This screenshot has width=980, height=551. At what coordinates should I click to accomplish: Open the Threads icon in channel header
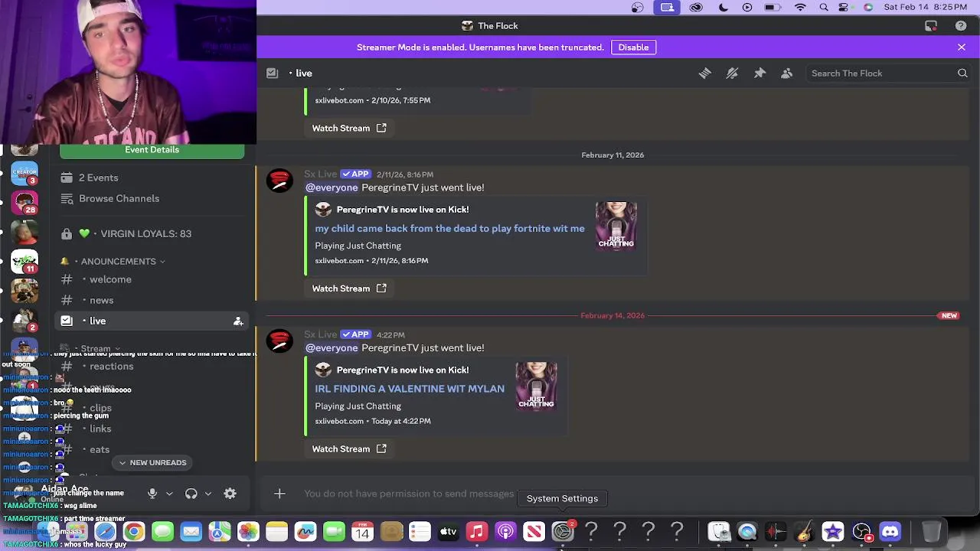click(x=704, y=73)
